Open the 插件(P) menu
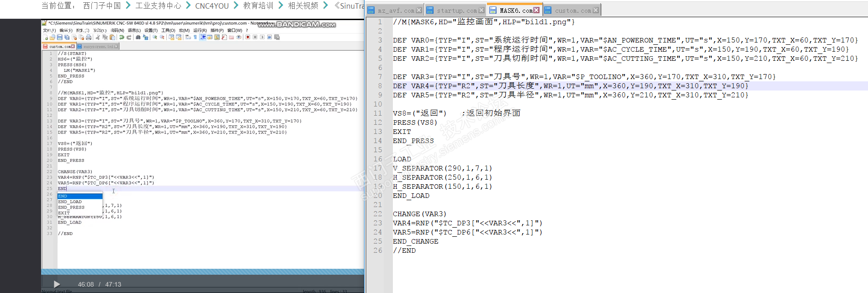Screen dimensions: 868x293 pyautogui.click(x=217, y=31)
